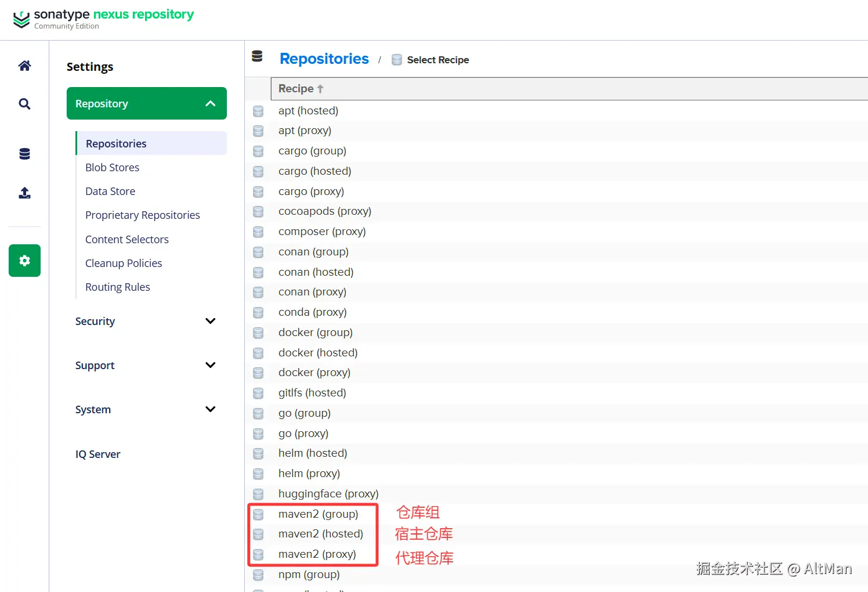Open Blob Stores in settings menu
868x592 pixels.
coord(112,167)
